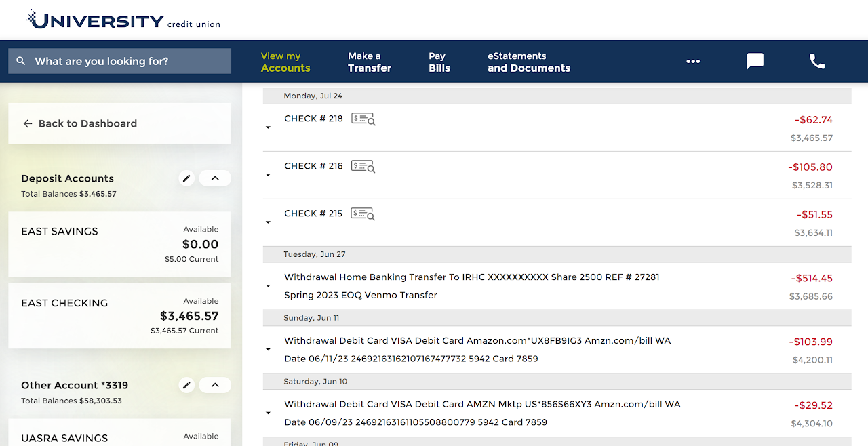The image size is (868, 446).
Task: Expand the Amazon.com debit card withdrawal details
Action: (267, 349)
